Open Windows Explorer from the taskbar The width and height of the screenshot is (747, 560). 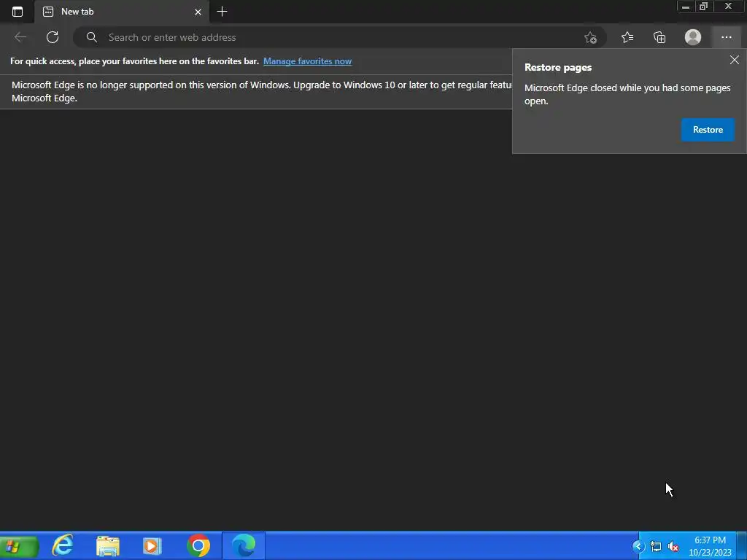tap(108, 545)
